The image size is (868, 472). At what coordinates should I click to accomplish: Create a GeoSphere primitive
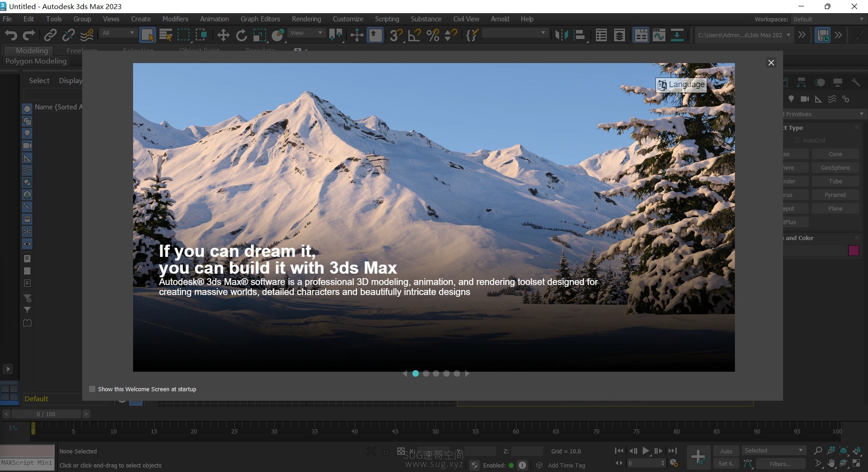point(835,167)
